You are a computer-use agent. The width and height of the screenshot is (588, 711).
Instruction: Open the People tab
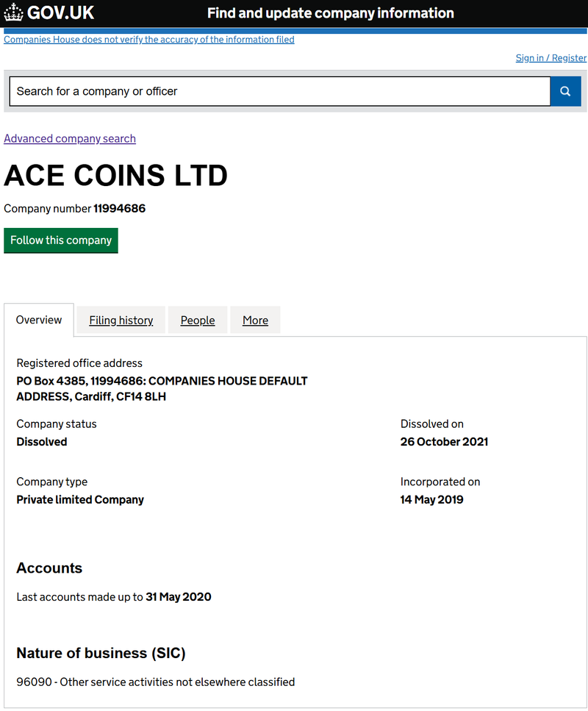198,320
